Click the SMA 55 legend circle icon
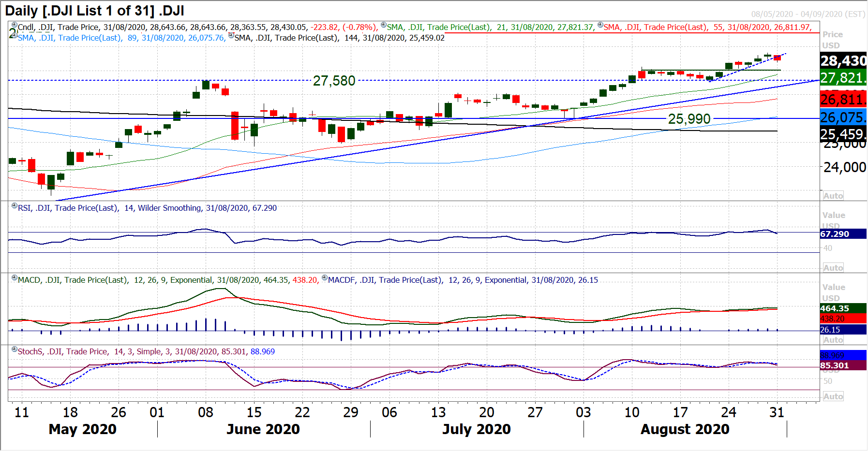868x451 pixels. coord(600,25)
